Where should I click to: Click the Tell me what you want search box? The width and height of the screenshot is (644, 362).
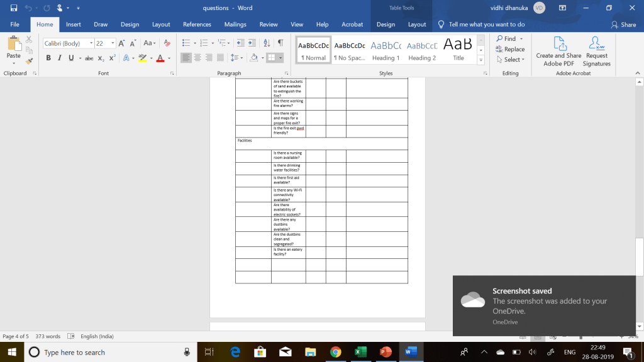click(486, 25)
